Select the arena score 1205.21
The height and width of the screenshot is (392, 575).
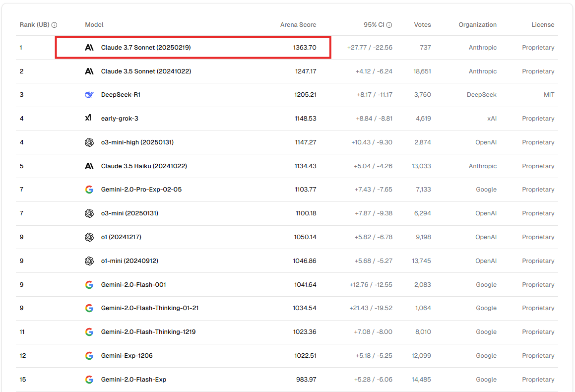pos(306,95)
